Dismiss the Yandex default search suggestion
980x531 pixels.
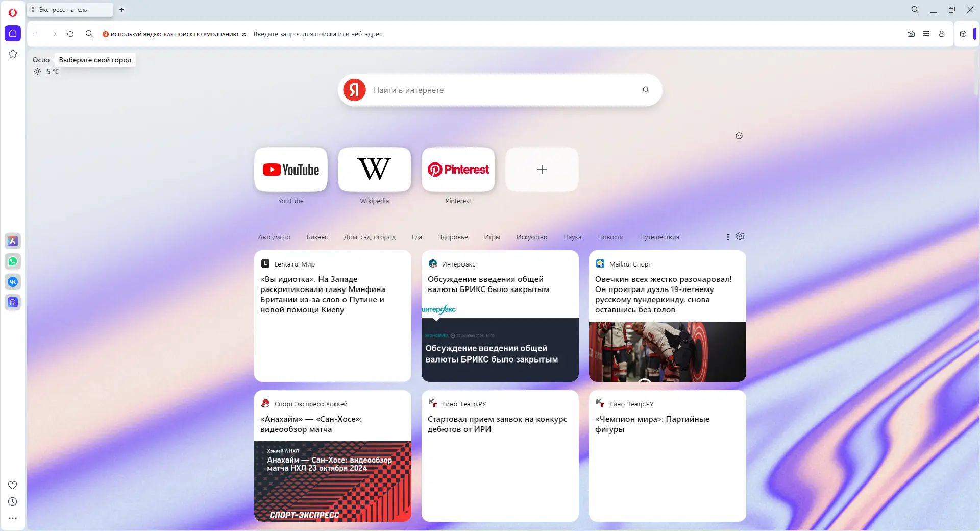[244, 34]
